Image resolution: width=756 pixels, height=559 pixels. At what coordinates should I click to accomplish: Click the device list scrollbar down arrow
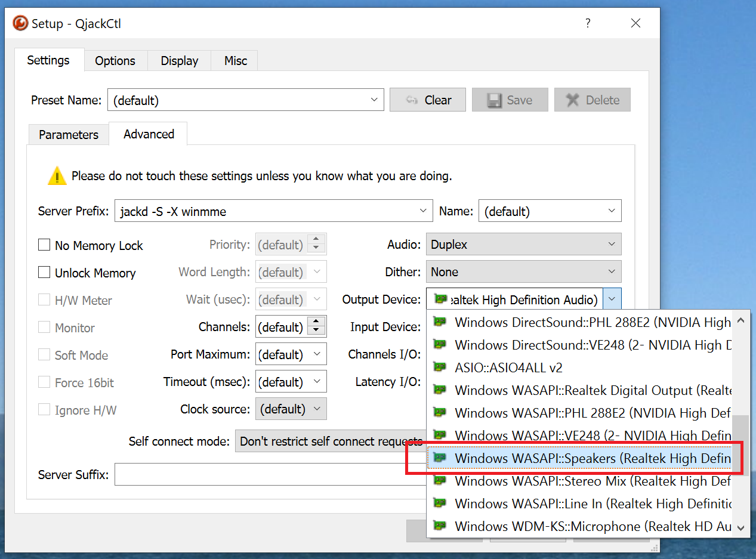click(x=740, y=527)
